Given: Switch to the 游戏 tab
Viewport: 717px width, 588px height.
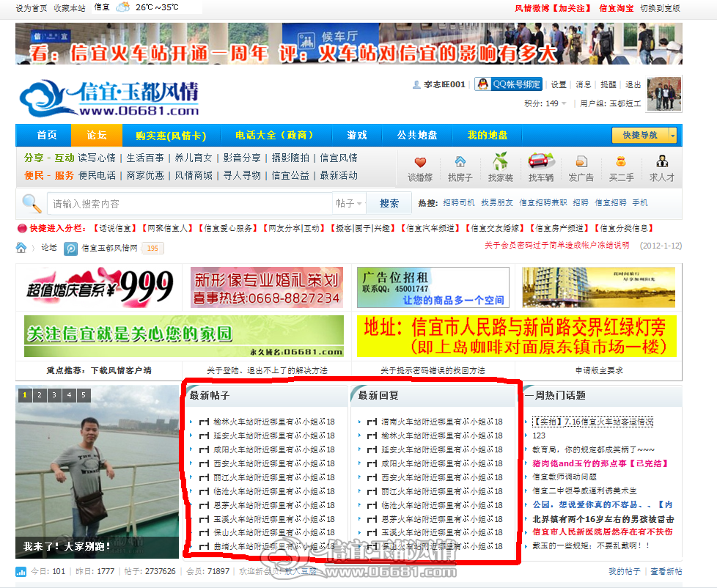Looking at the screenshot, I should tap(357, 136).
